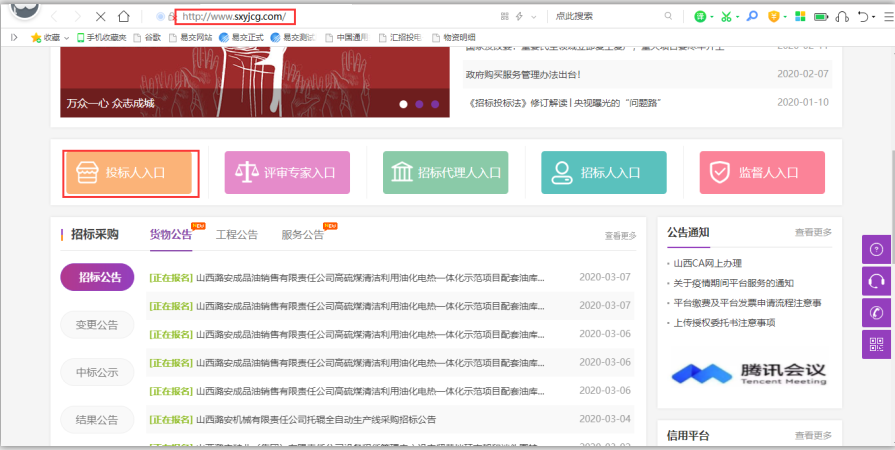Open the 手机收藏夹 mobile bookmarks
The width and height of the screenshot is (895, 450).
[102, 38]
